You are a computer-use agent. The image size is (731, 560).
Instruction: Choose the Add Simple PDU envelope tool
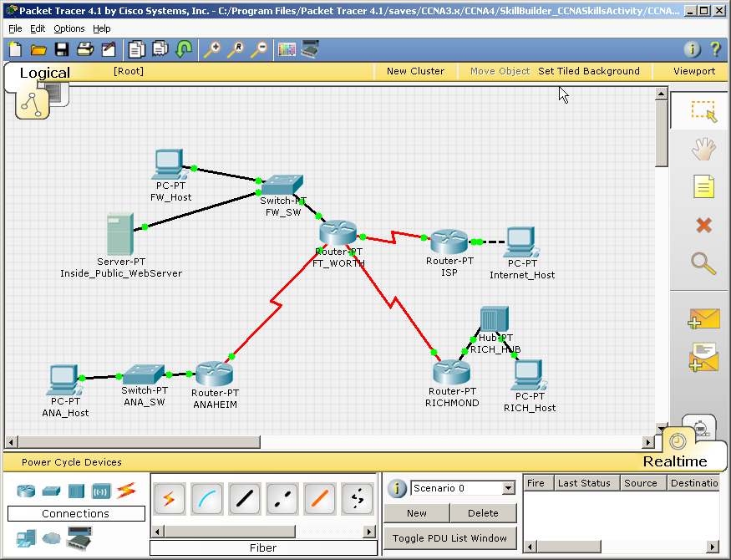point(703,318)
